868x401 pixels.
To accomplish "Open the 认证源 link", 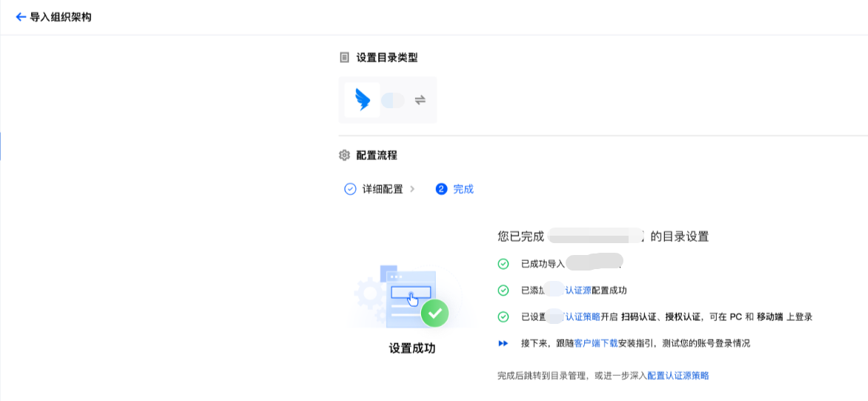I will click(578, 291).
